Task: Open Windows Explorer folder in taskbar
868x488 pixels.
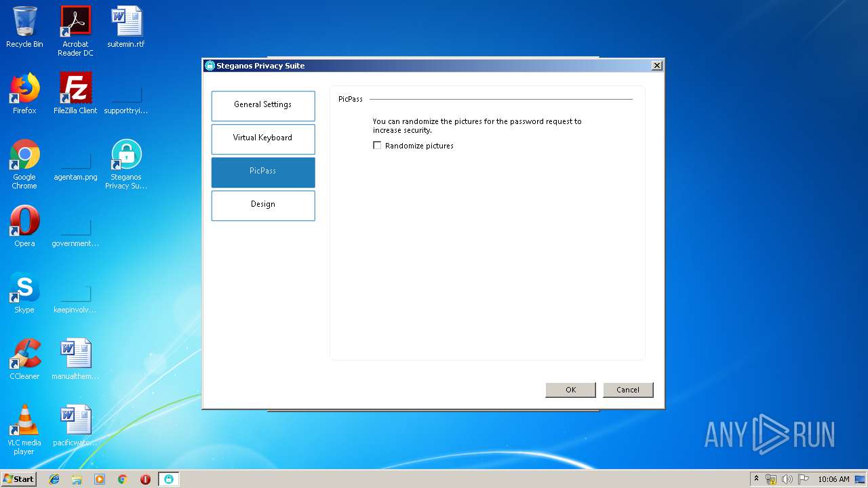Action: pos(77,479)
